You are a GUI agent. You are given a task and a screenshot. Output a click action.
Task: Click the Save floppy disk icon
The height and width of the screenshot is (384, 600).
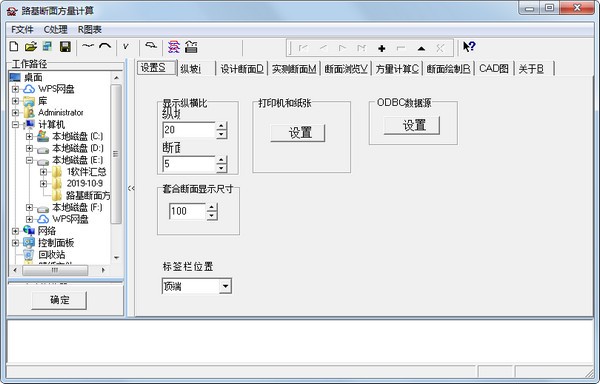coord(65,47)
